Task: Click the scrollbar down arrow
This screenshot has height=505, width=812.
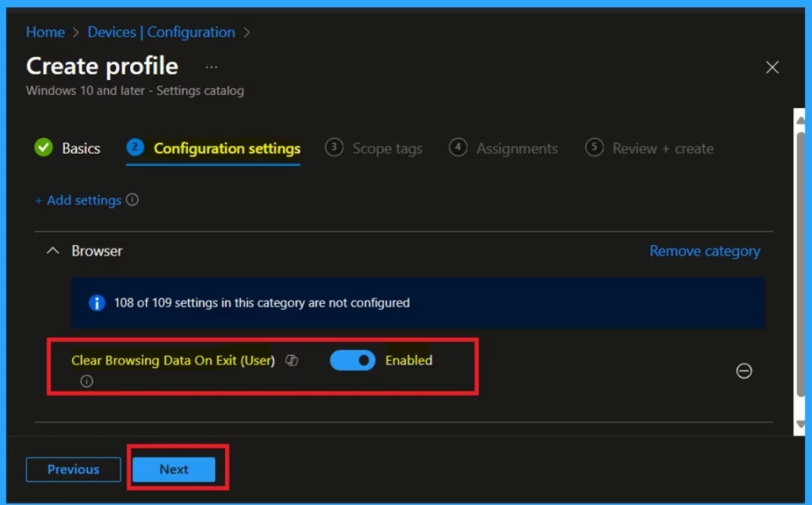Action: coord(800,425)
